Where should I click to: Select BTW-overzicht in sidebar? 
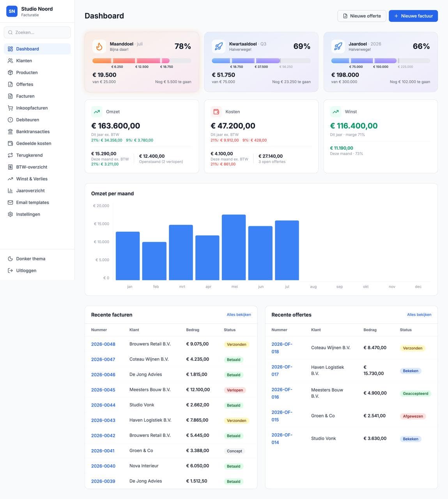[x=37, y=167]
